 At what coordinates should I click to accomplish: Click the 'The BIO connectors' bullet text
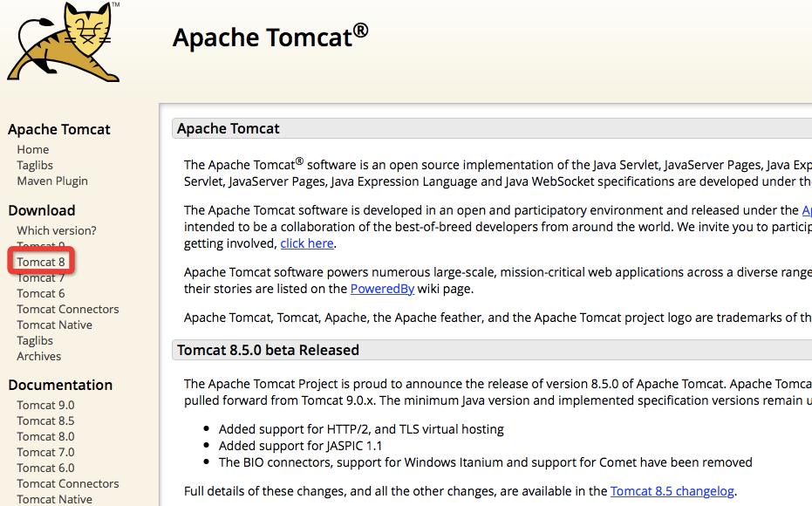pos(485,462)
